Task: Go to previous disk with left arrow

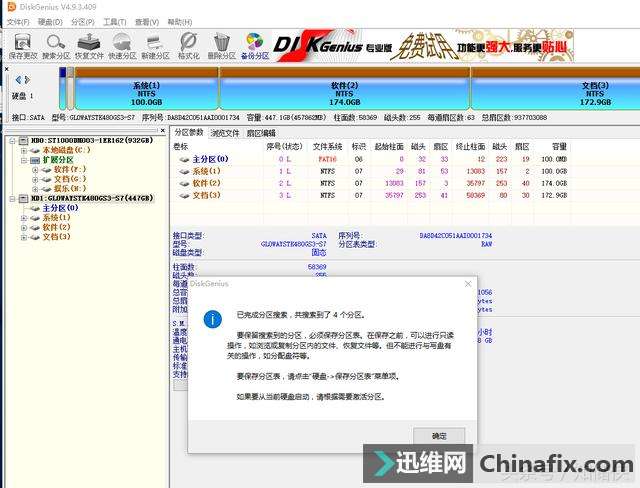Action: pyautogui.click(x=18, y=80)
